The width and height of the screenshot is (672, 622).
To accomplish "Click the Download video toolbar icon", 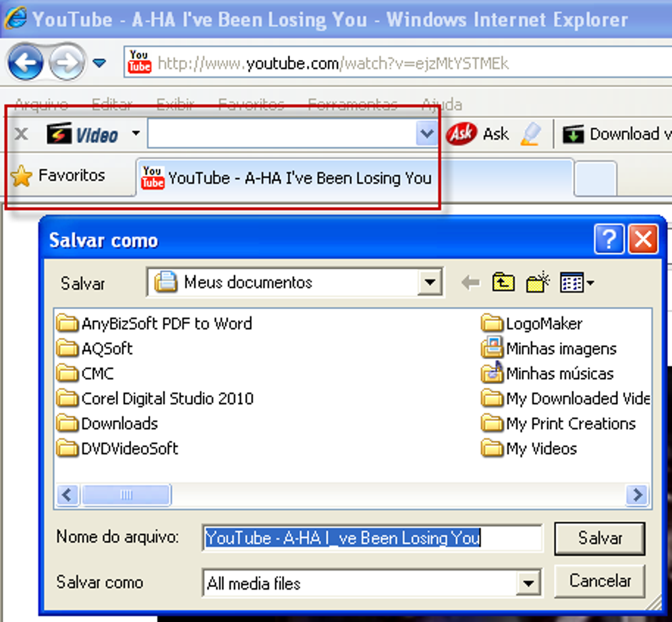I will [x=573, y=134].
